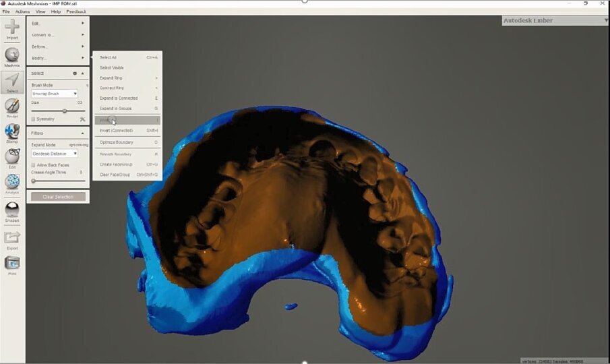Choose Expand Ring menu entry
The height and width of the screenshot is (364, 610).
(x=127, y=78)
